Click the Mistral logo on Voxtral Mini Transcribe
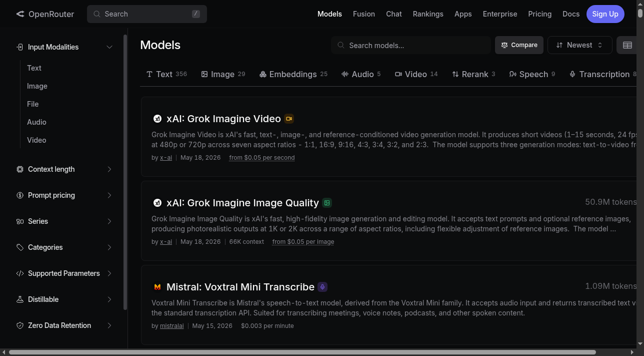The height and width of the screenshot is (356, 644). (x=157, y=287)
